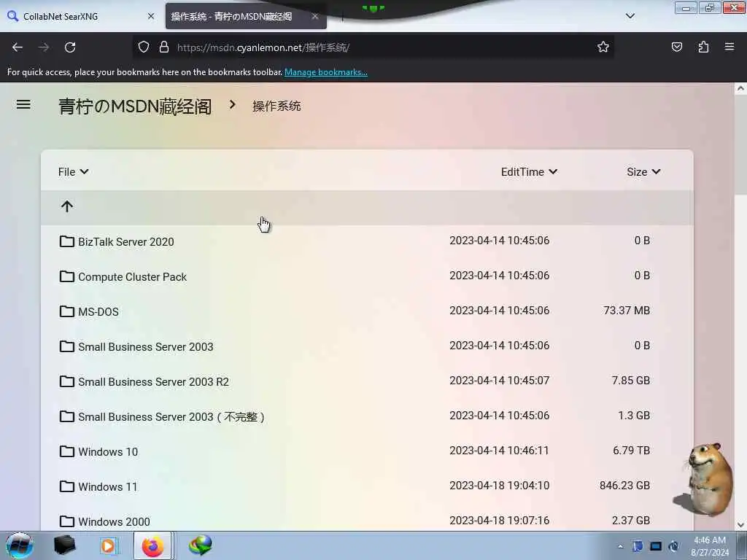Image resolution: width=747 pixels, height=560 pixels.
Task: Open Small Business Server 2003 R2 folder
Action: pyautogui.click(x=153, y=382)
